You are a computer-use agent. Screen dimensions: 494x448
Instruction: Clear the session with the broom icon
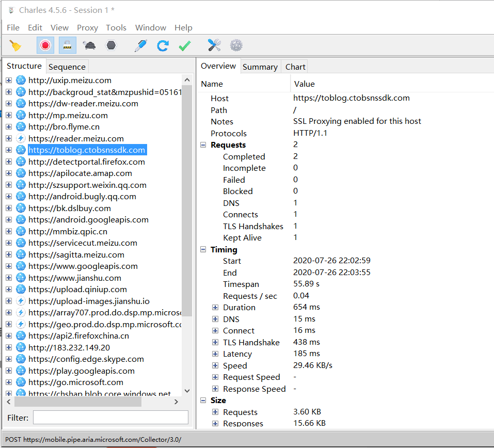(14, 45)
